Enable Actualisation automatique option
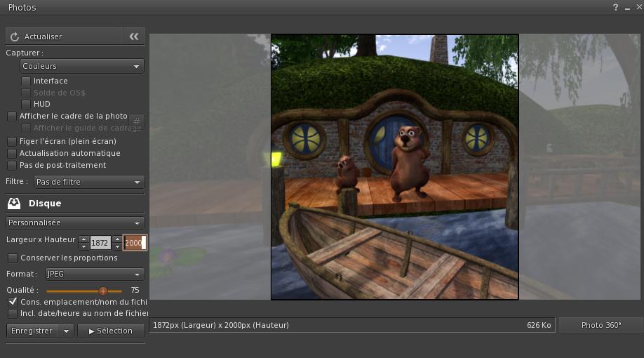The image size is (644, 358). click(12, 153)
